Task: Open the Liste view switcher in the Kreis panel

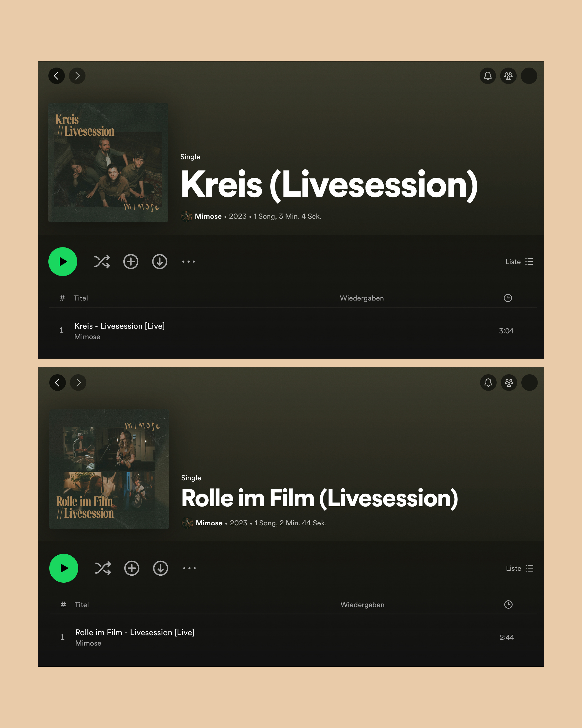Action: 519,262
